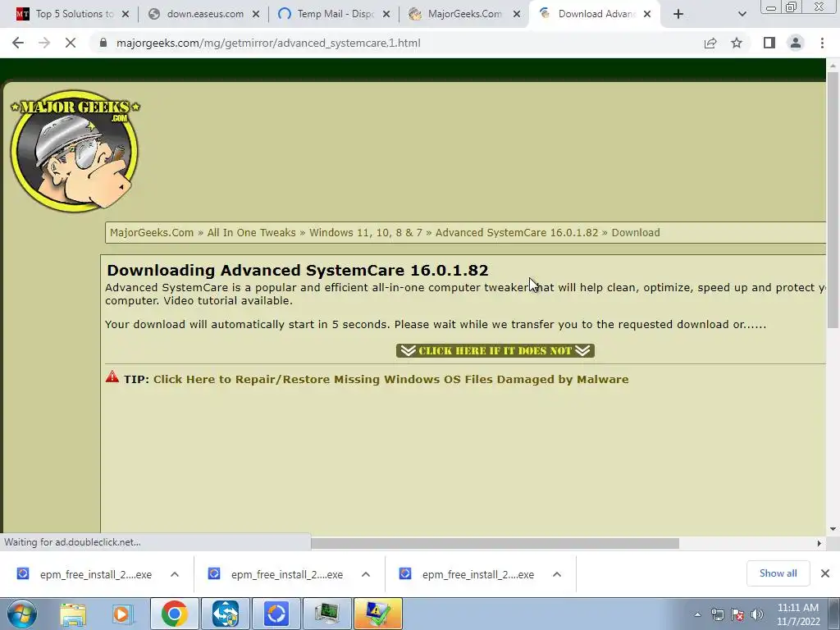This screenshot has width=840, height=630.
Task: Open the blue sync arrows taskbar app
Action: [x=226, y=614]
